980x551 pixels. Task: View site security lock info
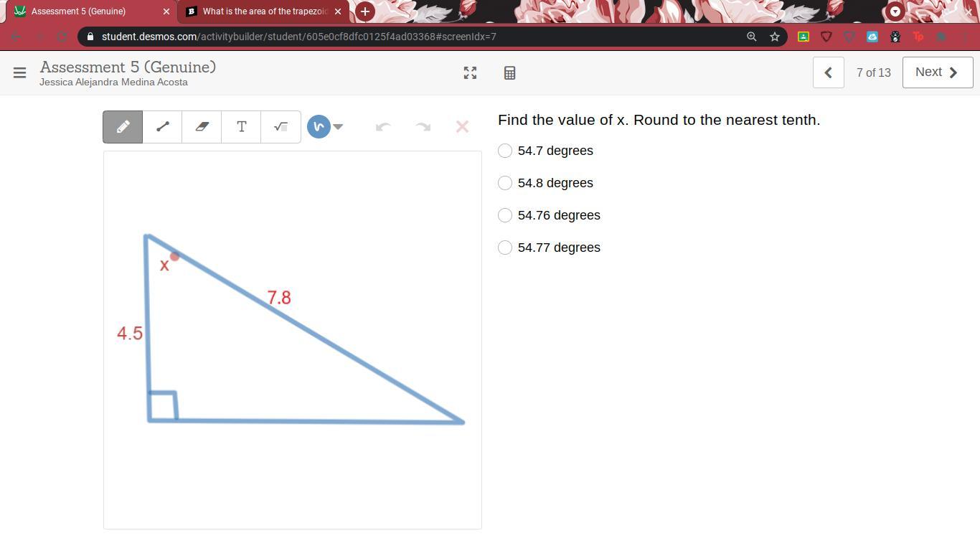pyautogui.click(x=90, y=37)
